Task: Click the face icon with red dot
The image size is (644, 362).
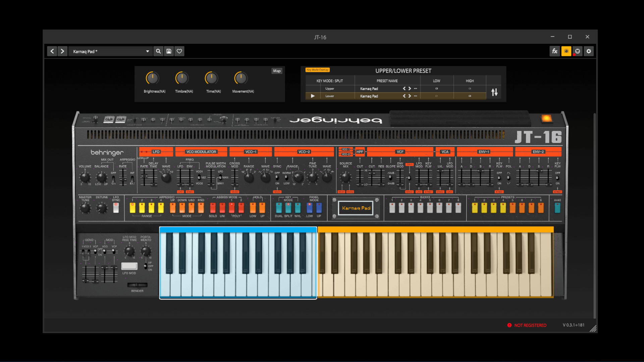Action: [x=577, y=51]
